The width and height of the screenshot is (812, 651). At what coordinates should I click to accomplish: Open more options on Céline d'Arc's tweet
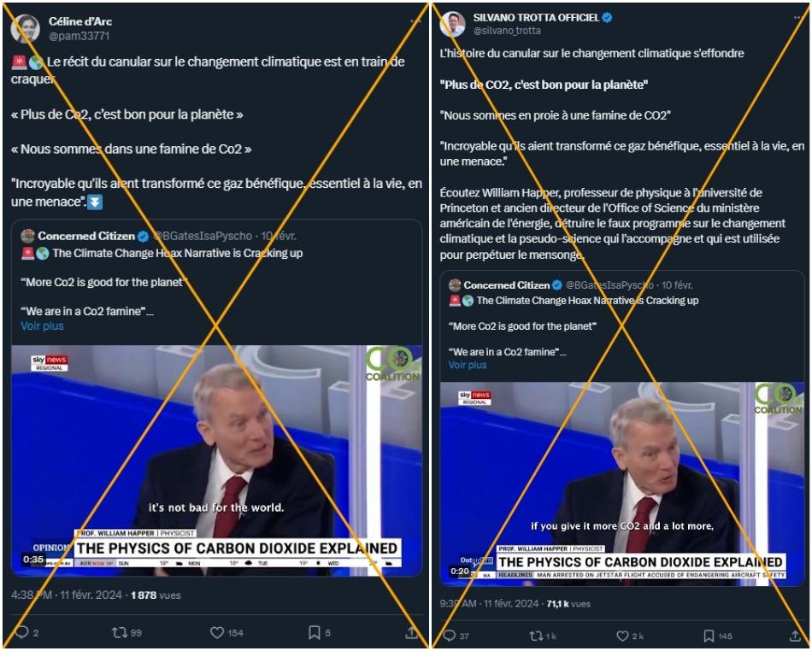pyautogui.click(x=415, y=21)
